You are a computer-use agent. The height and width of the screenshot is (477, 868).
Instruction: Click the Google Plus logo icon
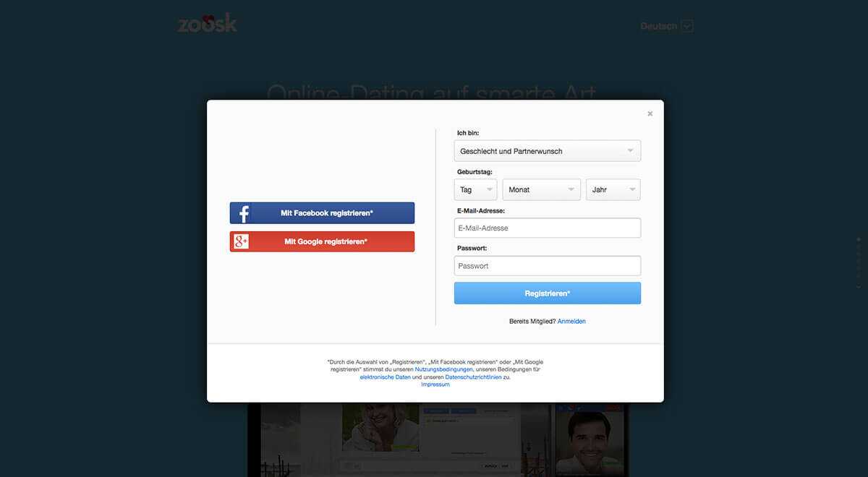click(242, 241)
